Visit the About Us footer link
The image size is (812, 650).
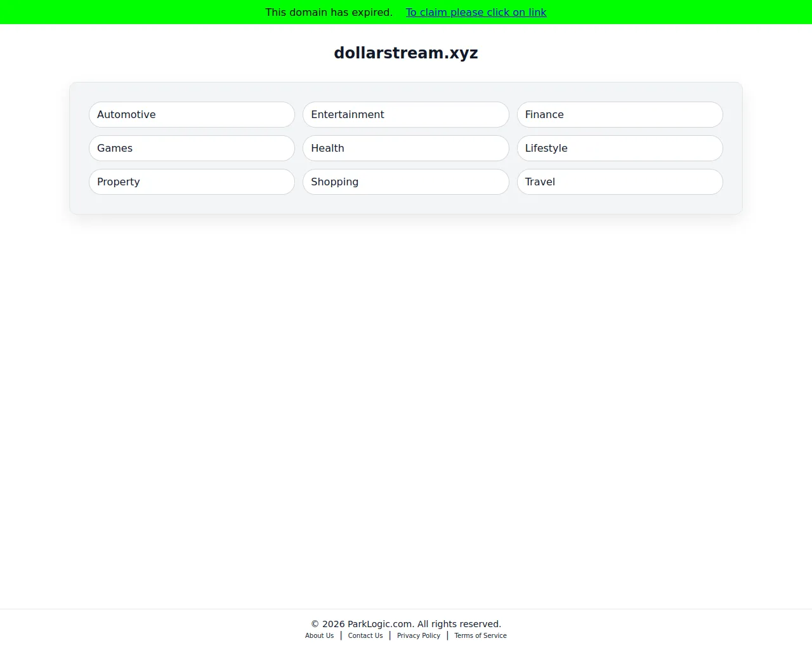(x=319, y=635)
